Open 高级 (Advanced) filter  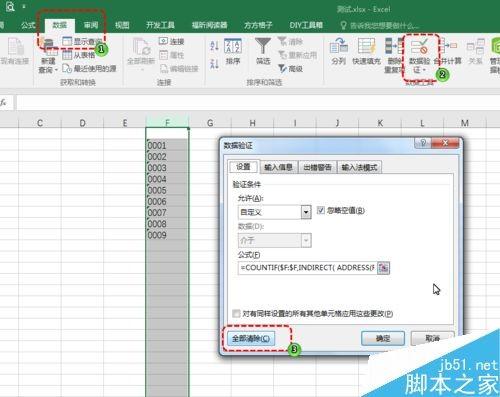point(290,69)
